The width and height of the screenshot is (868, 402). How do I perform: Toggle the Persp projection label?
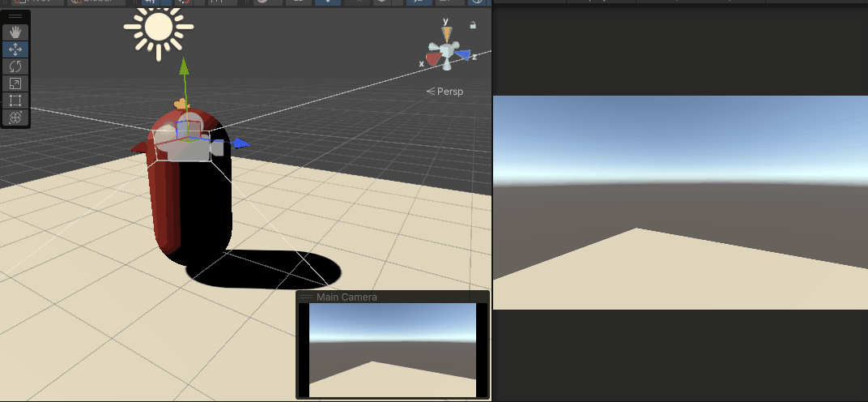pyautogui.click(x=445, y=92)
